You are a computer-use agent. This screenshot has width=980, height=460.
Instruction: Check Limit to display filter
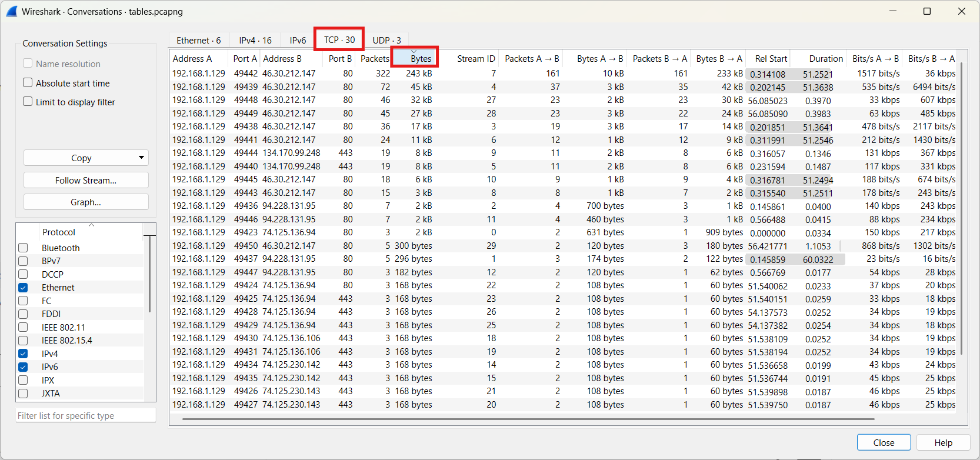[28, 101]
